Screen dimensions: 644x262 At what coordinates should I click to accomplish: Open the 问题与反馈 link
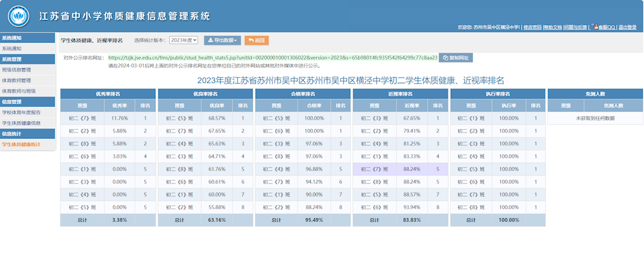[x=575, y=28]
